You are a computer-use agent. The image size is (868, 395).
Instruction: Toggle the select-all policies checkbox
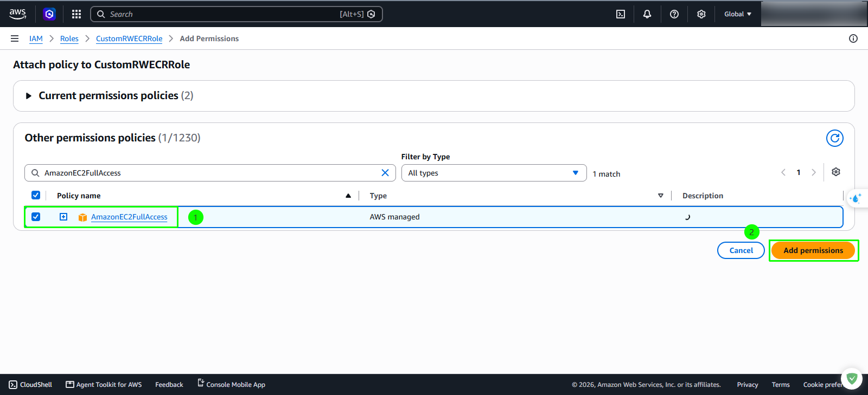(36, 195)
